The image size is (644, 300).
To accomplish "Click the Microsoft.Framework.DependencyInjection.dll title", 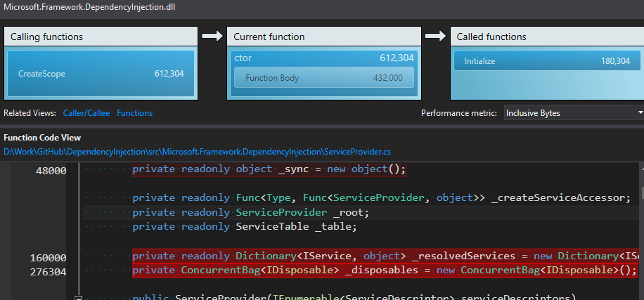I will (x=89, y=8).
